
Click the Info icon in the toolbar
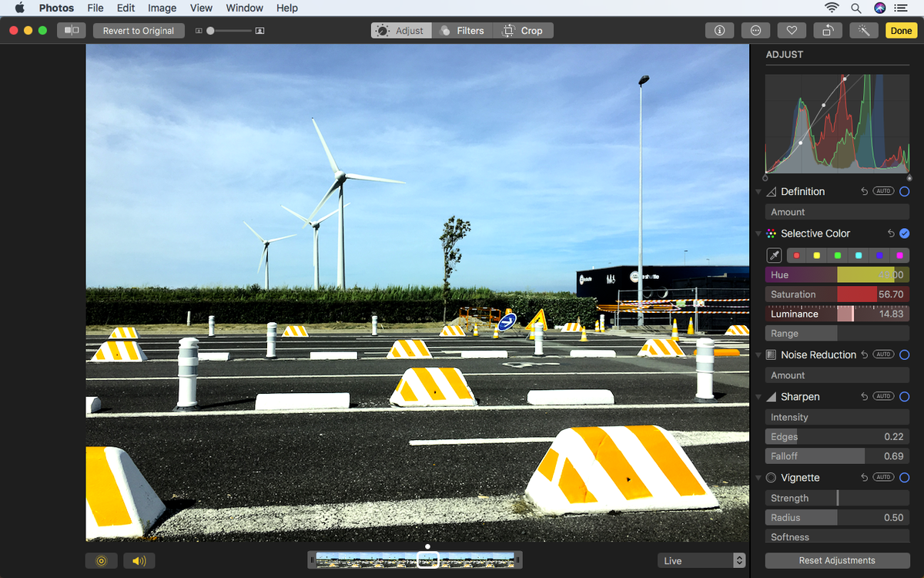coord(719,30)
